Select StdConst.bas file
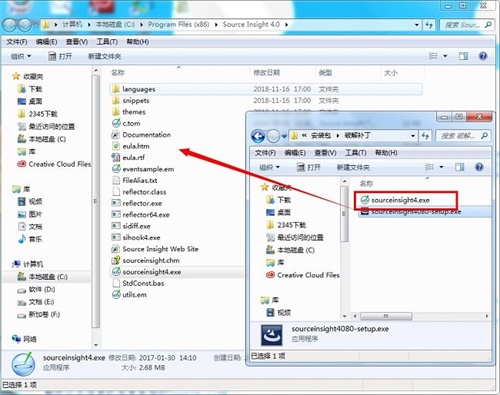500x395 pixels. (x=138, y=283)
